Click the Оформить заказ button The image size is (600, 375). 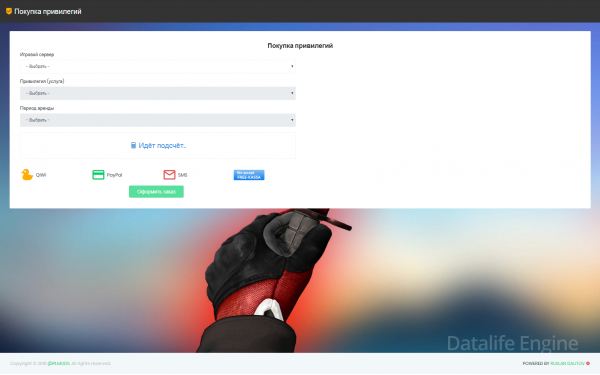coord(156,192)
